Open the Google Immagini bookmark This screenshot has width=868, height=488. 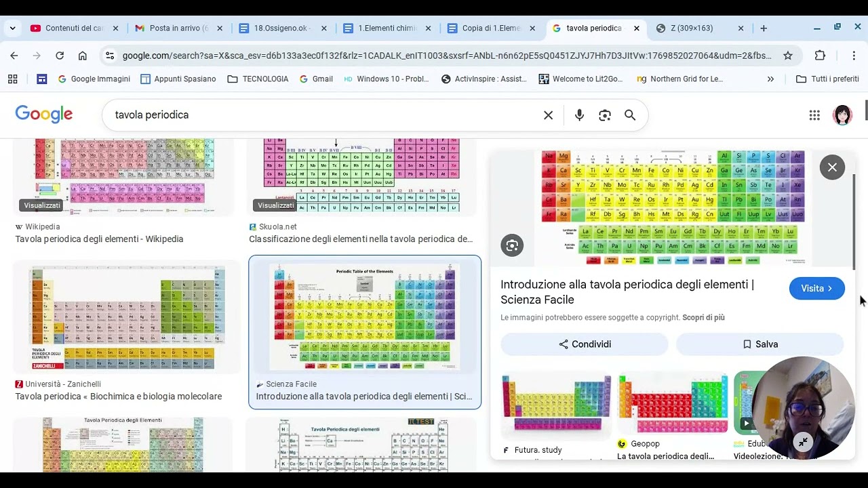click(94, 79)
